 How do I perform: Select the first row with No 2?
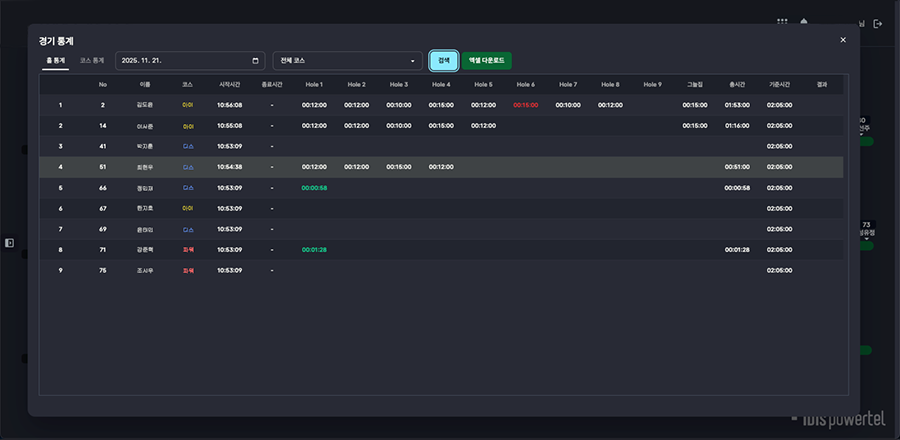[x=440, y=105]
